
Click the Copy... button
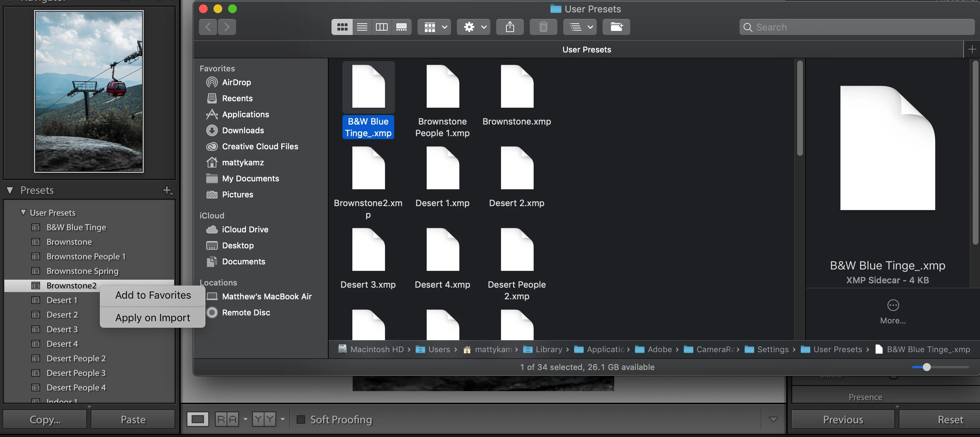click(x=45, y=420)
